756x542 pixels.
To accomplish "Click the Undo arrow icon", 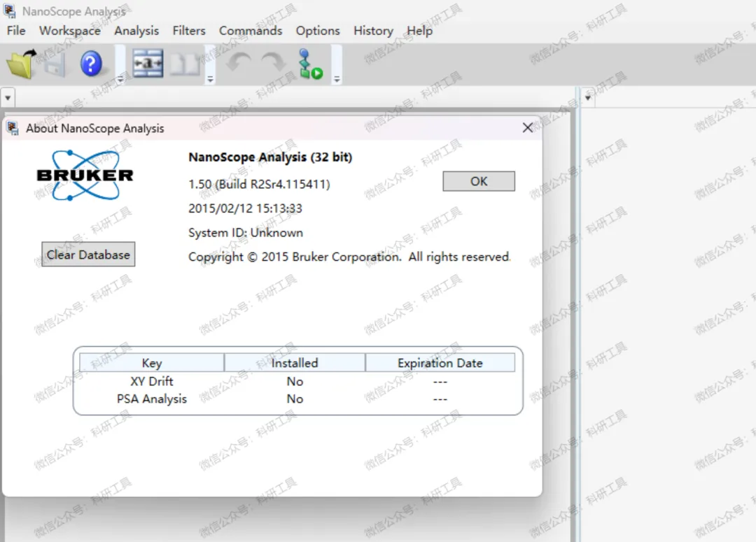I will tap(239, 63).
